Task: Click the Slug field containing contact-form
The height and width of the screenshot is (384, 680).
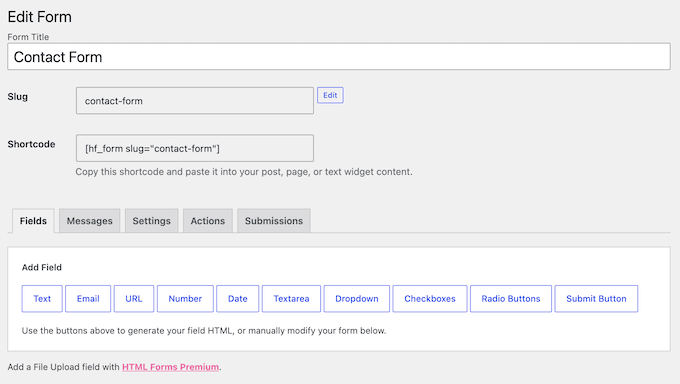Action: coord(195,101)
